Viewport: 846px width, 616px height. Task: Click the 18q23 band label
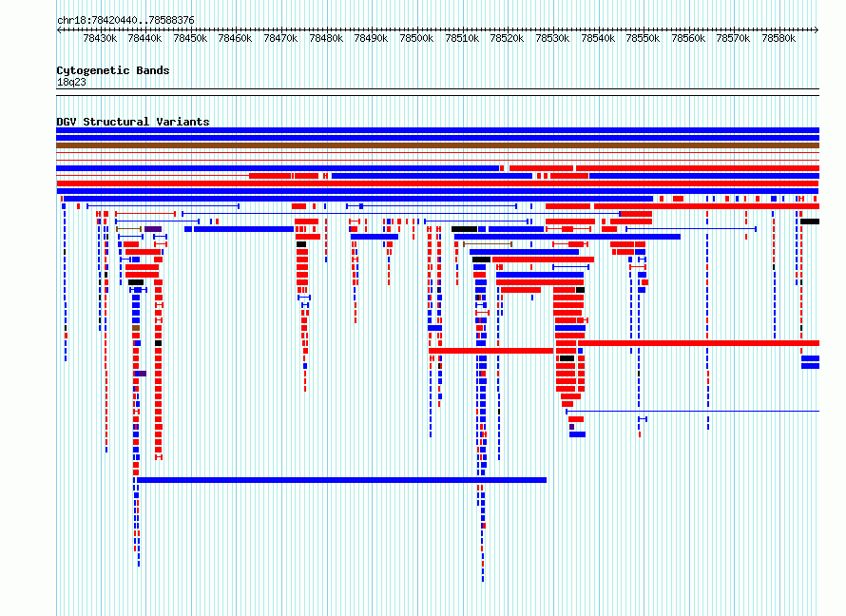tap(71, 82)
